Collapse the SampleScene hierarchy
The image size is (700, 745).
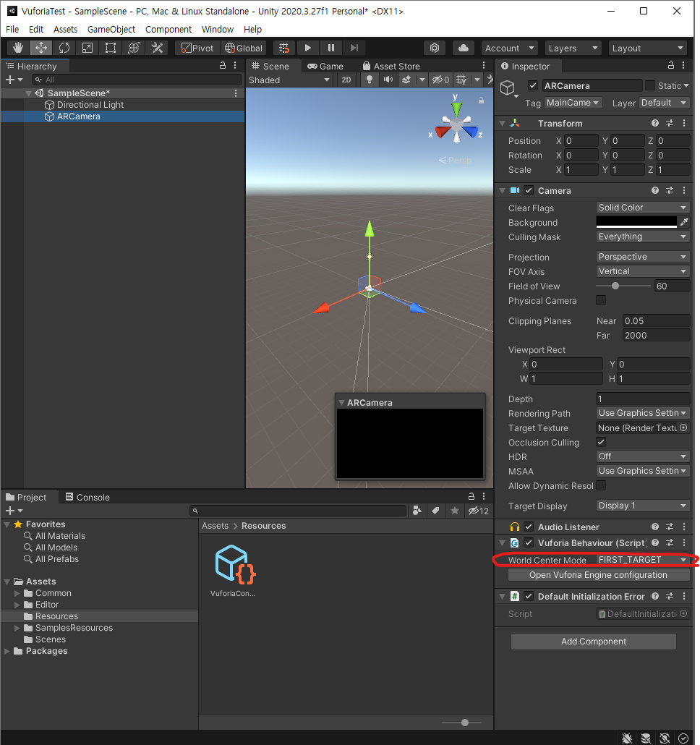(28, 93)
